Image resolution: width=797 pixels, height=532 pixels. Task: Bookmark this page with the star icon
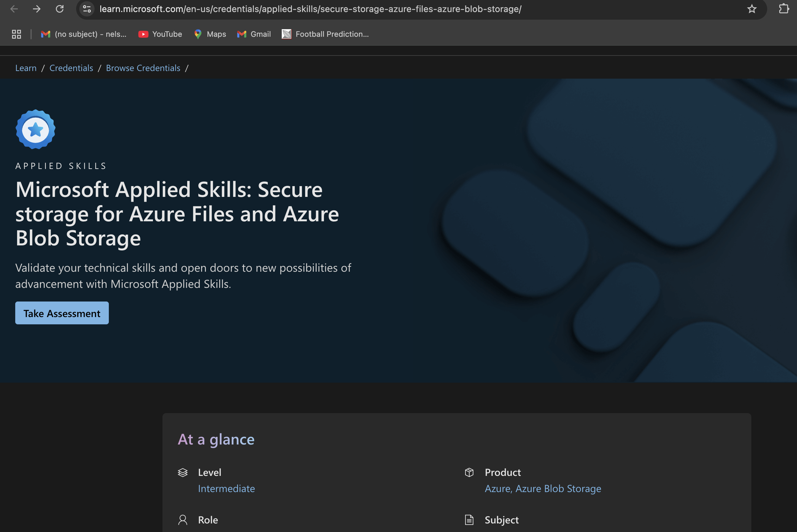[752, 9]
